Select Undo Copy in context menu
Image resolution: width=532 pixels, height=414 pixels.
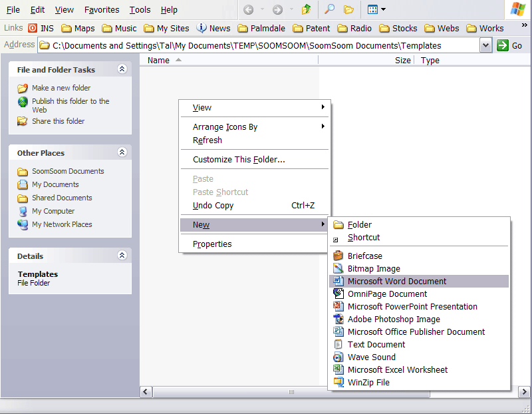[x=255, y=206]
